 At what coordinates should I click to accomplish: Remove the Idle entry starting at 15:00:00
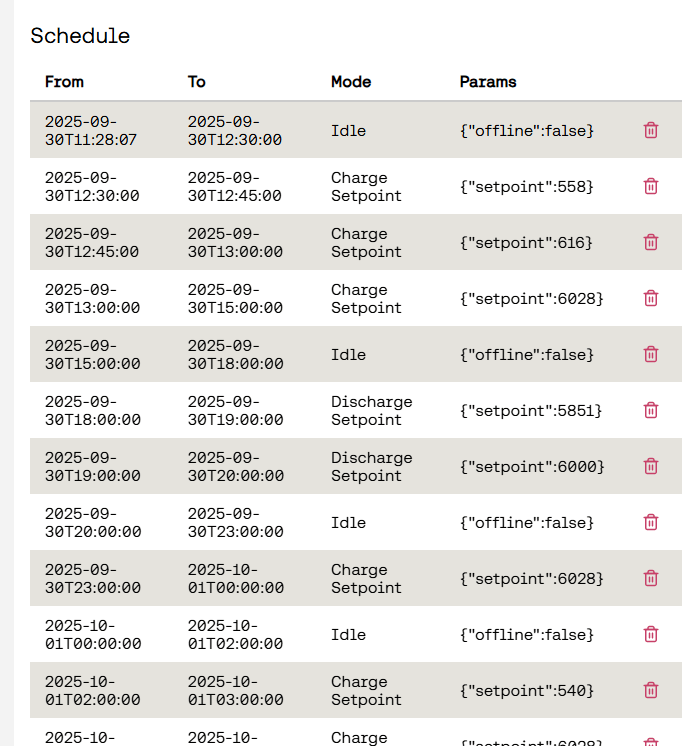[x=651, y=354]
